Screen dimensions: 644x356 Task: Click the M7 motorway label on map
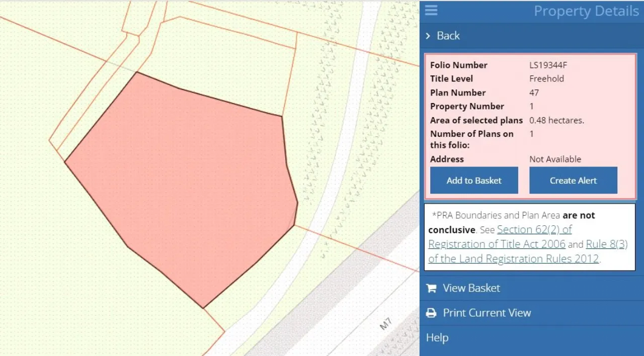(385, 324)
